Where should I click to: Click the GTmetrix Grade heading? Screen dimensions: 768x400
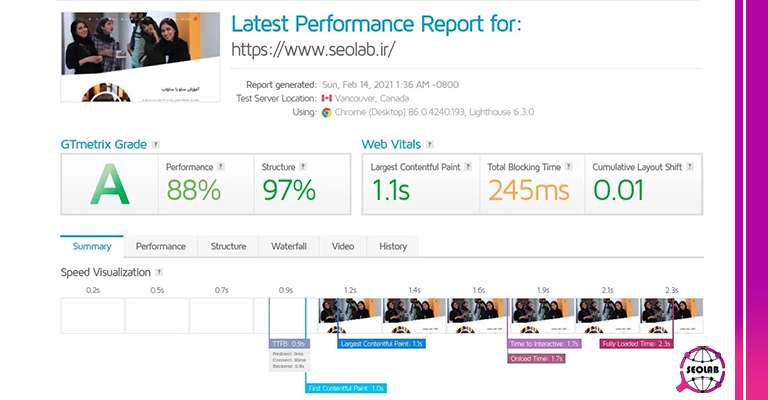click(x=104, y=144)
